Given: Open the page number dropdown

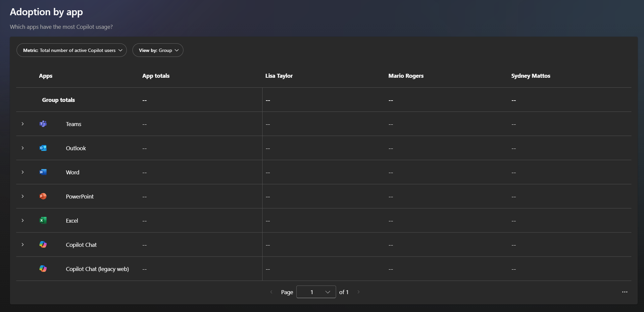Looking at the screenshot, I should point(316,292).
